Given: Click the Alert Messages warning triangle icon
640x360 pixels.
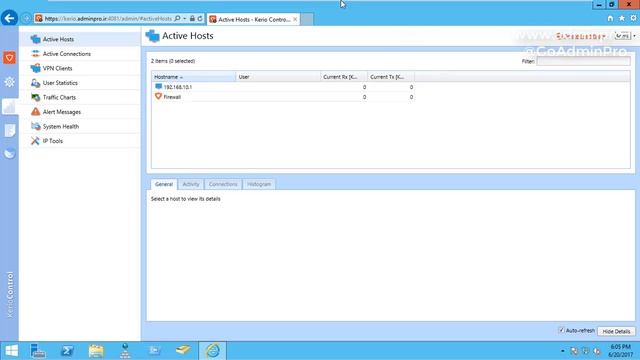Looking at the screenshot, I should point(36,112).
